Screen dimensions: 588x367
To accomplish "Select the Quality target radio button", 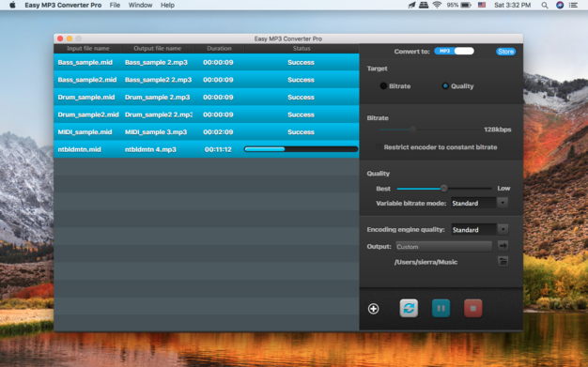I will point(445,85).
